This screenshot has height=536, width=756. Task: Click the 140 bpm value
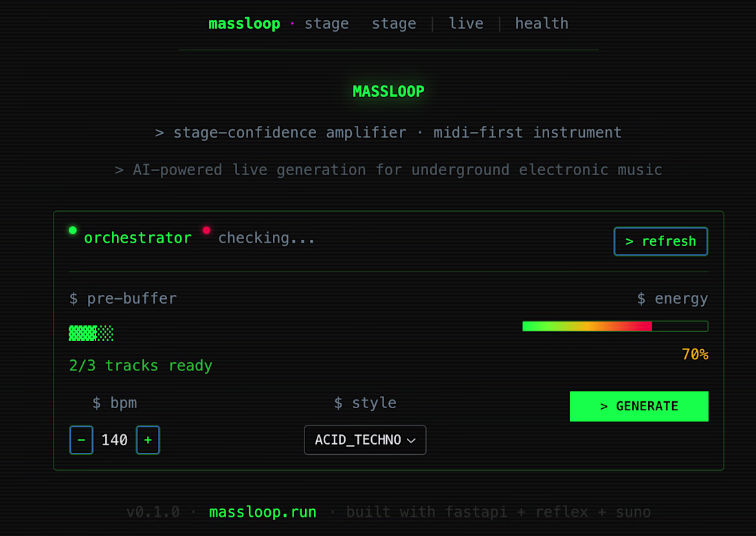(x=114, y=440)
